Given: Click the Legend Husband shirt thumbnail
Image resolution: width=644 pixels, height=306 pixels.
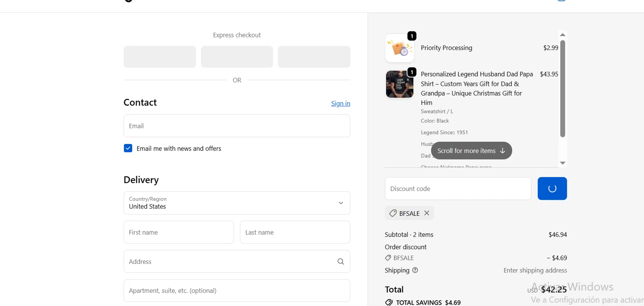Looking at the screenshot, I should (400, 84).
